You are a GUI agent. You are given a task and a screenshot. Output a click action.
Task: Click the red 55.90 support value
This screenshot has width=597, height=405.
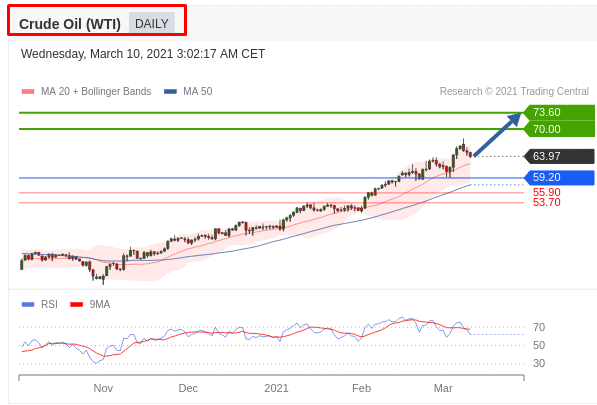coord(546,192)
